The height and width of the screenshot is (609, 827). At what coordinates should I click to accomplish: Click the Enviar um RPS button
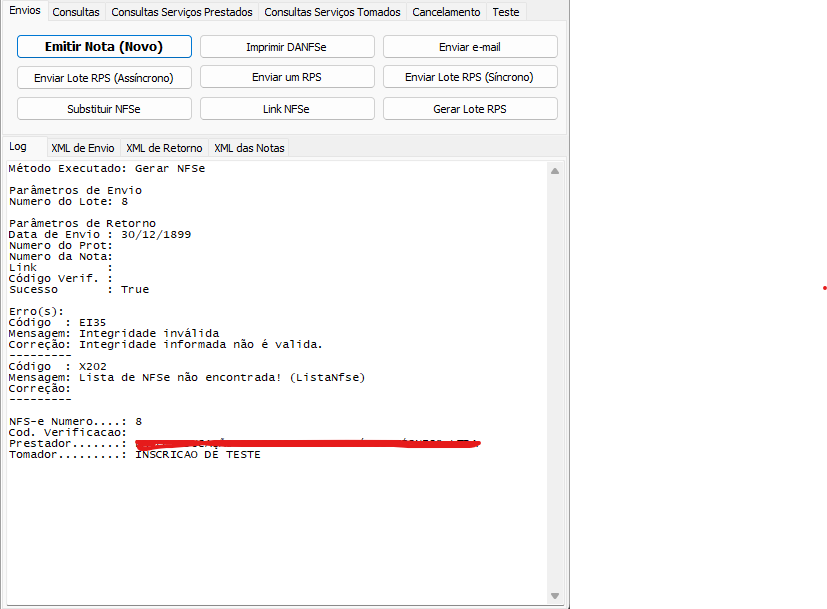coord(287,77)
